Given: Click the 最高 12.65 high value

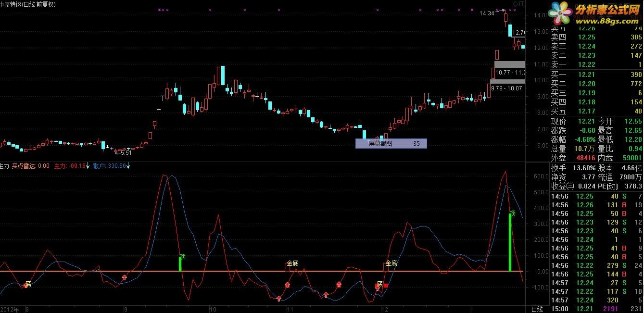Looking at the screenshot, I should click(632, 130).
